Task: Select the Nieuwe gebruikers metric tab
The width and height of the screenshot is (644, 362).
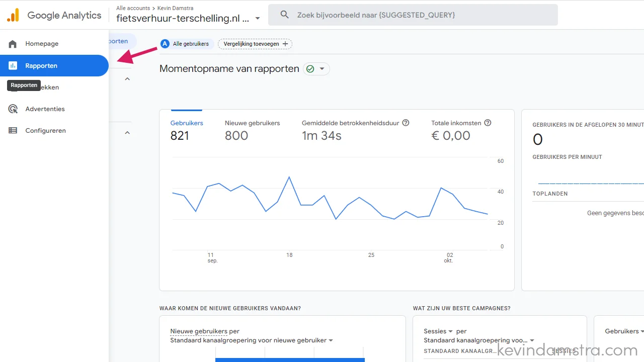Action: tap(252, 130)
